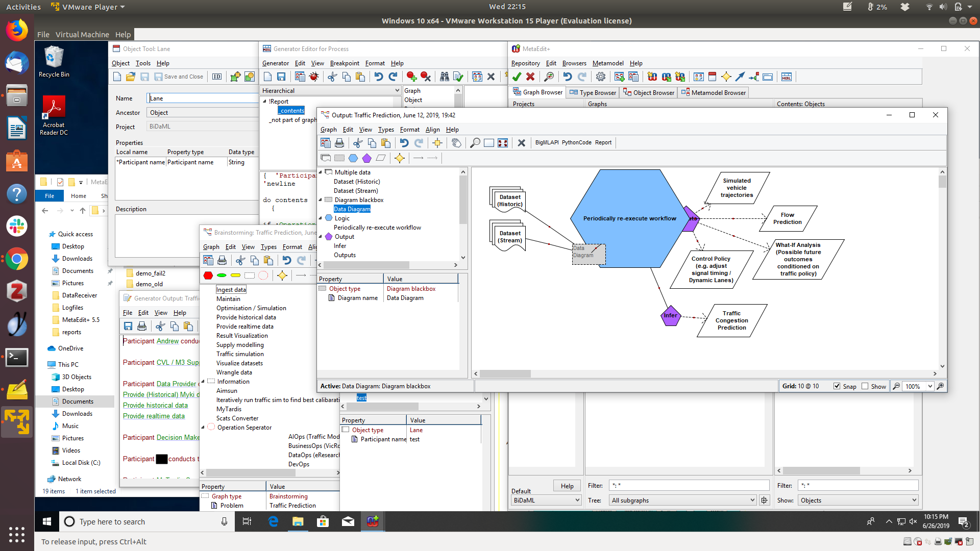Click the red octagon type in Brainstorming toolbar
The height and width of the screenshot is (551, 980).
pyautogui.click(x=208, y=275)
